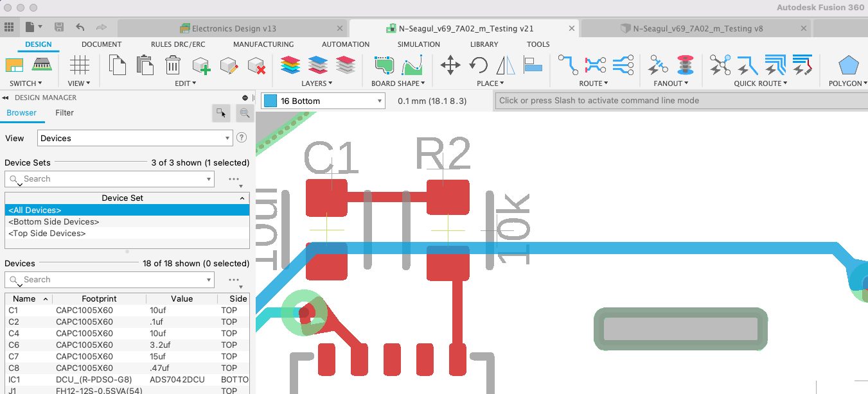
Task: Switch to the MANUFACTURING tab
Action: (263, 44)
